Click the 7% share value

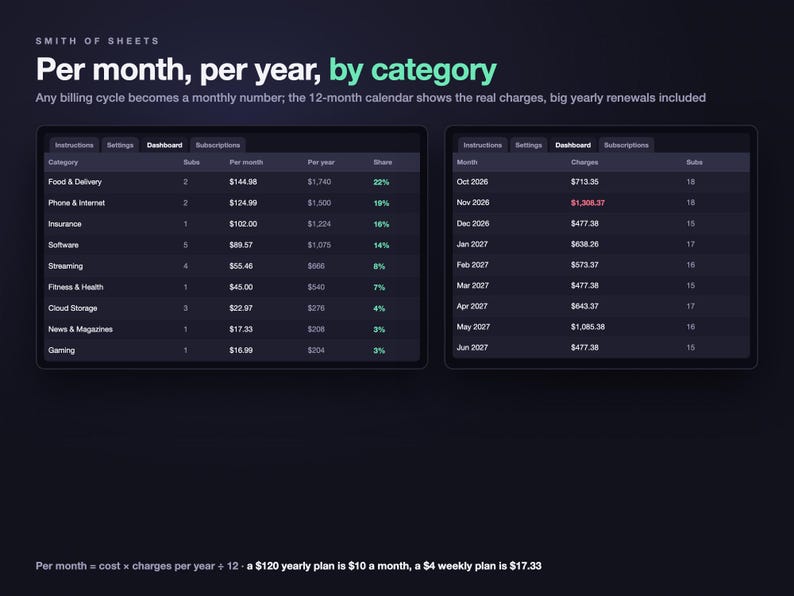(379, 287)
